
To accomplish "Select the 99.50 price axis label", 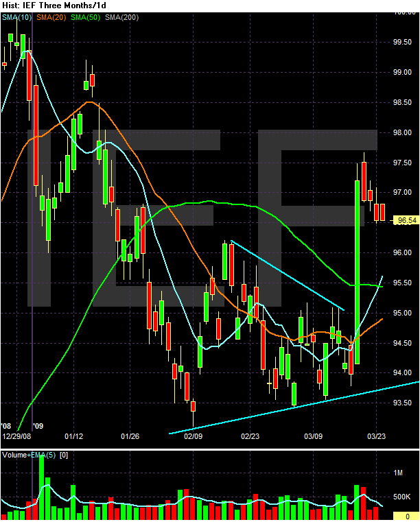I will (x=402, y=42).
